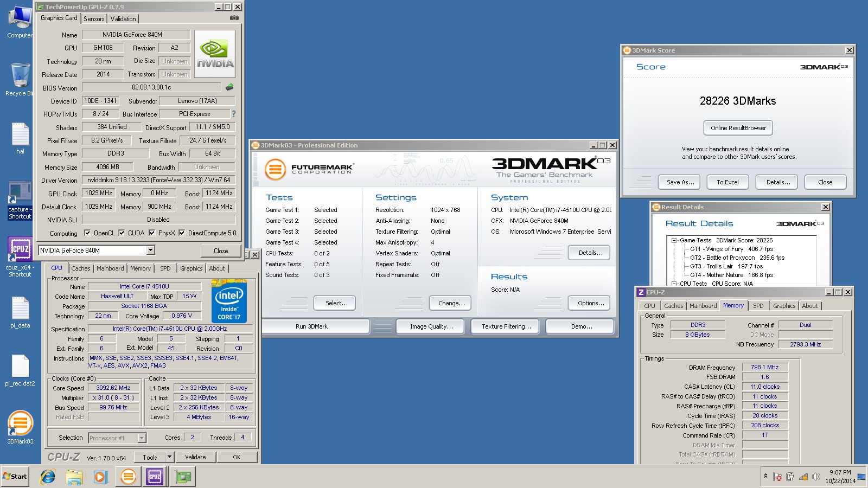Open the SPD tab in right CPU-Z window

[758, 306]
